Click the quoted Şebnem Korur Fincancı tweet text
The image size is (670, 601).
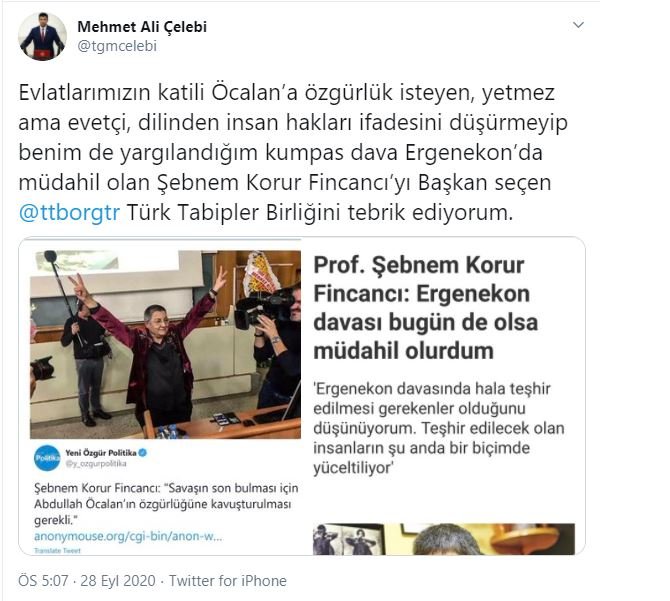(x=166, y=504)
